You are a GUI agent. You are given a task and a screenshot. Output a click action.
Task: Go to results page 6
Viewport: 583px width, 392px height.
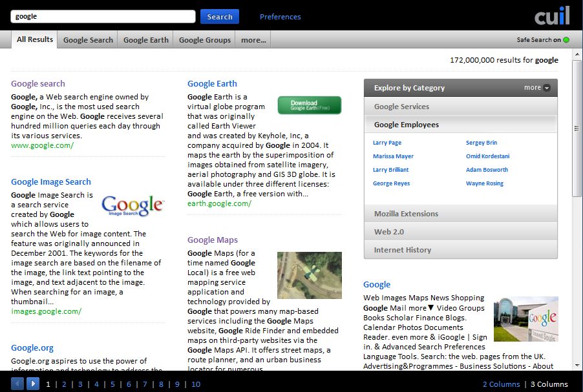point(129,384)
